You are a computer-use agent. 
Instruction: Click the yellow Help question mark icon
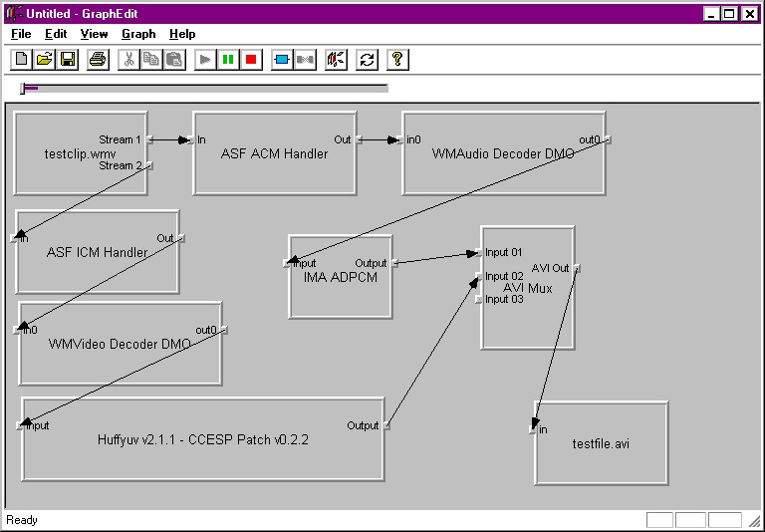(396, 60)
